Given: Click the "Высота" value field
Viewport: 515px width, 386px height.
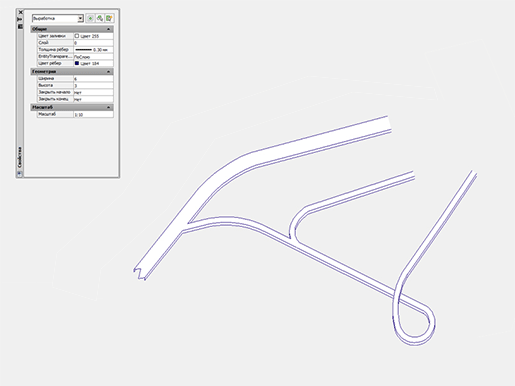Looking at the screenshot, I should click(93, 85).
